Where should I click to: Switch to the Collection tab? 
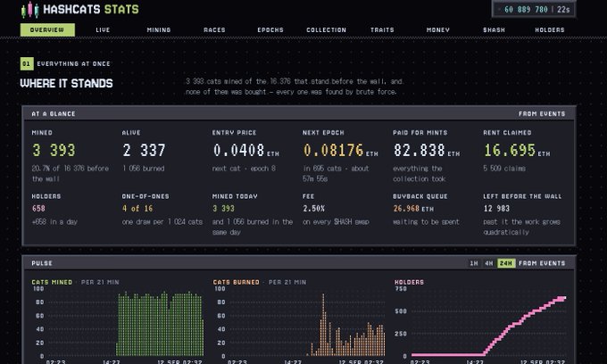327,29
